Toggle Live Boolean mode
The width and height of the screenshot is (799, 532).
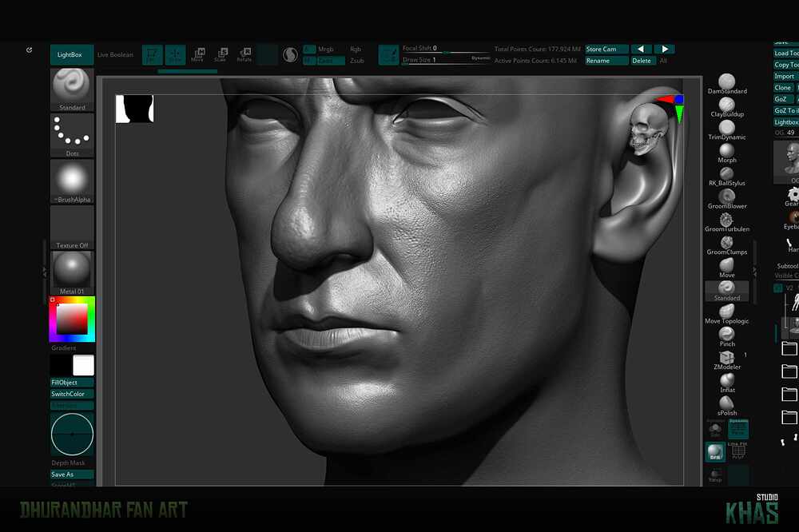click(x=115, y=54)
